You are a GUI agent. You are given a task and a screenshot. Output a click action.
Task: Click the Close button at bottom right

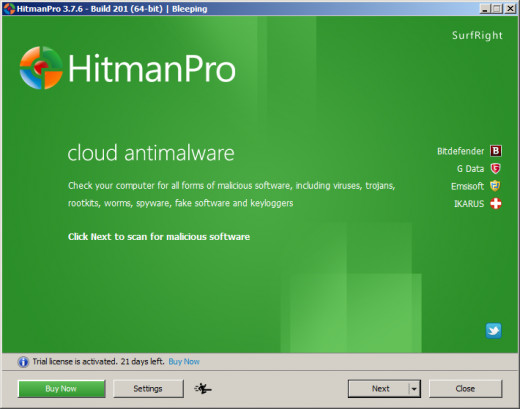[465, 389]
